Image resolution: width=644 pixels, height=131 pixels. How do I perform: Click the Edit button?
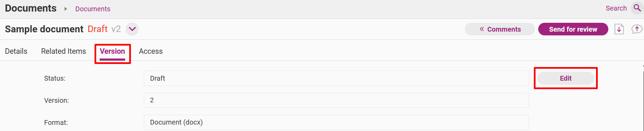[565, 78]
